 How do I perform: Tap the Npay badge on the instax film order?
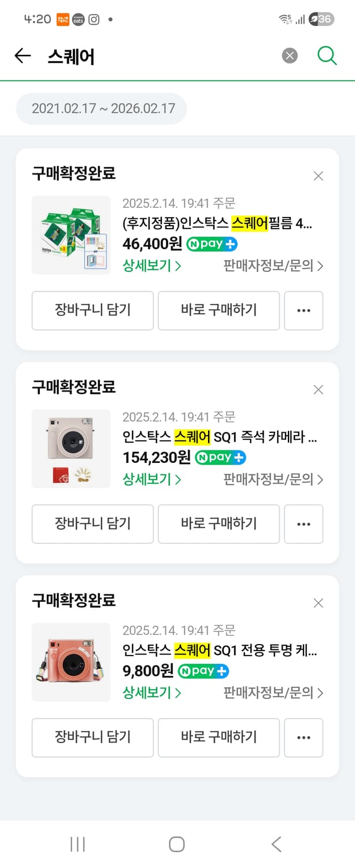(212, 244)
